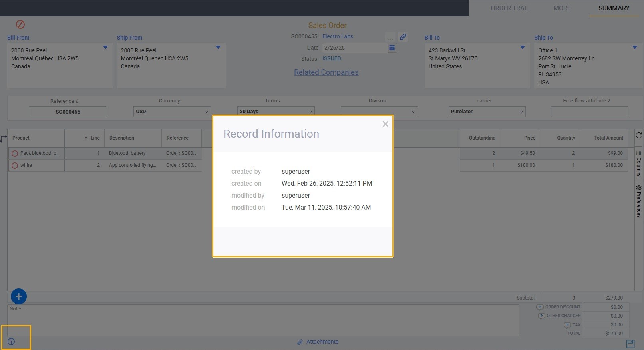The width and height of the screenshot is (644, 350).
Task: Open the Electro Labs customer link
Action: pos(338,36)
